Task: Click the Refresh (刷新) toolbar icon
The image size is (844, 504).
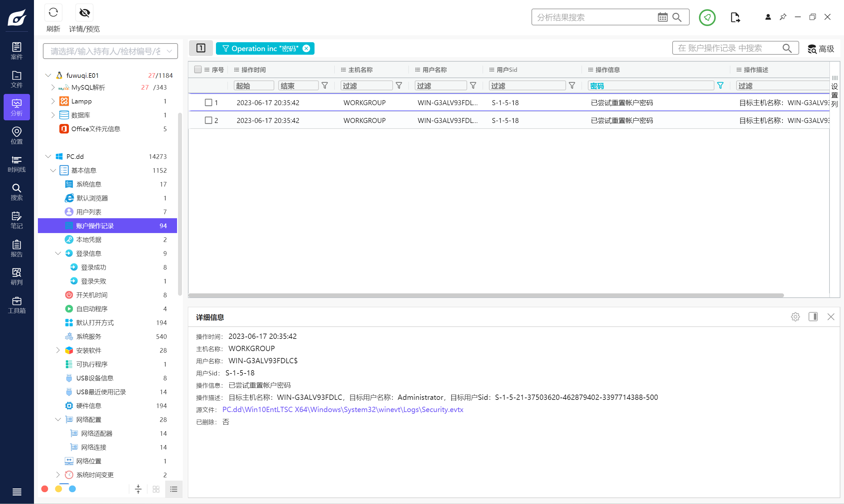Action: pos(53,13)
